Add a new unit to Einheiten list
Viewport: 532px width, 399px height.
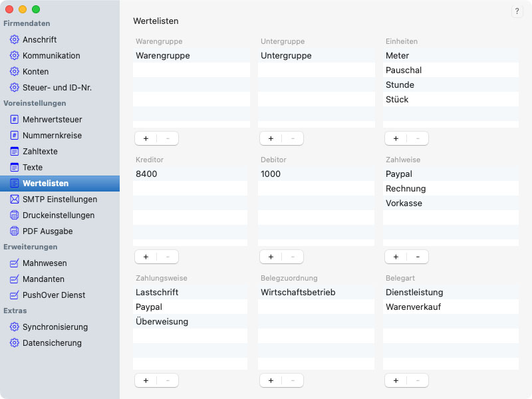[396, 138]
